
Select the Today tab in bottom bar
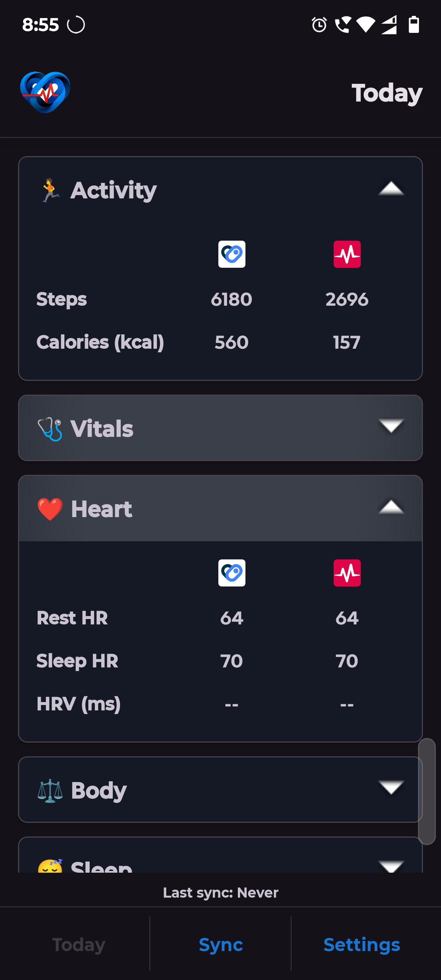pyautogui.click(x=79, y=944)
